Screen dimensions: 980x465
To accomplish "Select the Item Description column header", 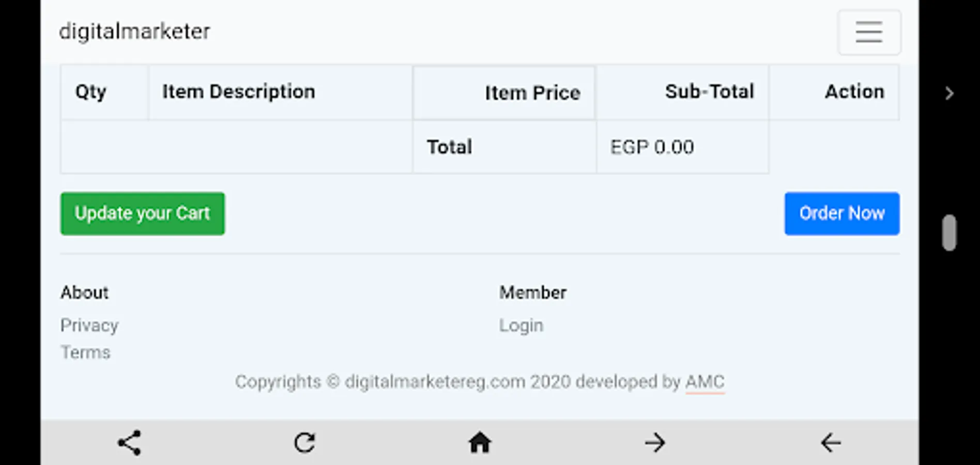I will [239, 92].
